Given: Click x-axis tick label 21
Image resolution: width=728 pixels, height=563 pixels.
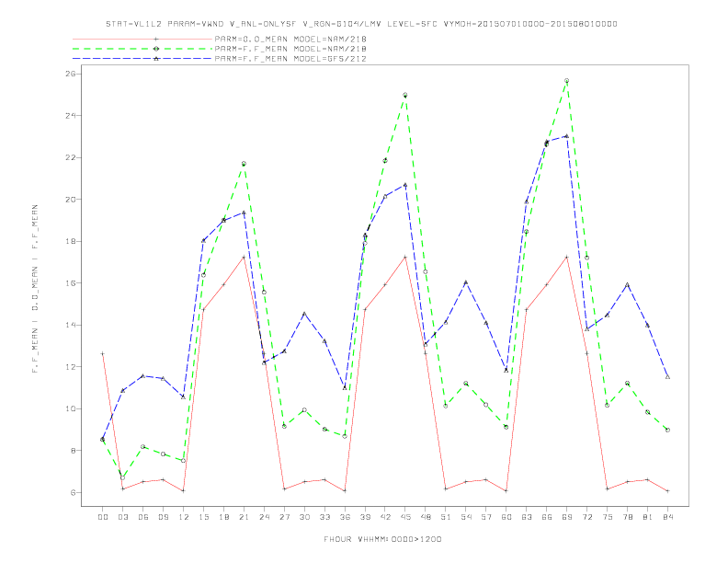Looking at the screenshot, I should click(x=244, y=517).
